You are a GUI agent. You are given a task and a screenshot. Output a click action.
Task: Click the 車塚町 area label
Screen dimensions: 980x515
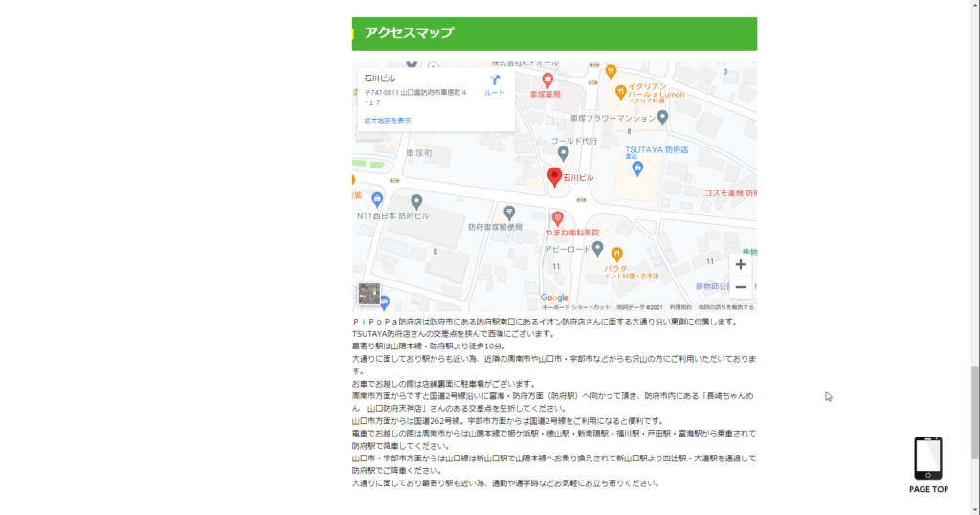point(419,153)
